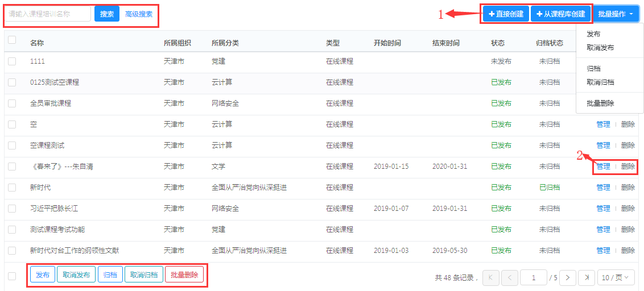Image resolution: width=644 pixels, height=291 pixels.
Task: Open the 10/页 page size selector
Action: click(615, 277)
